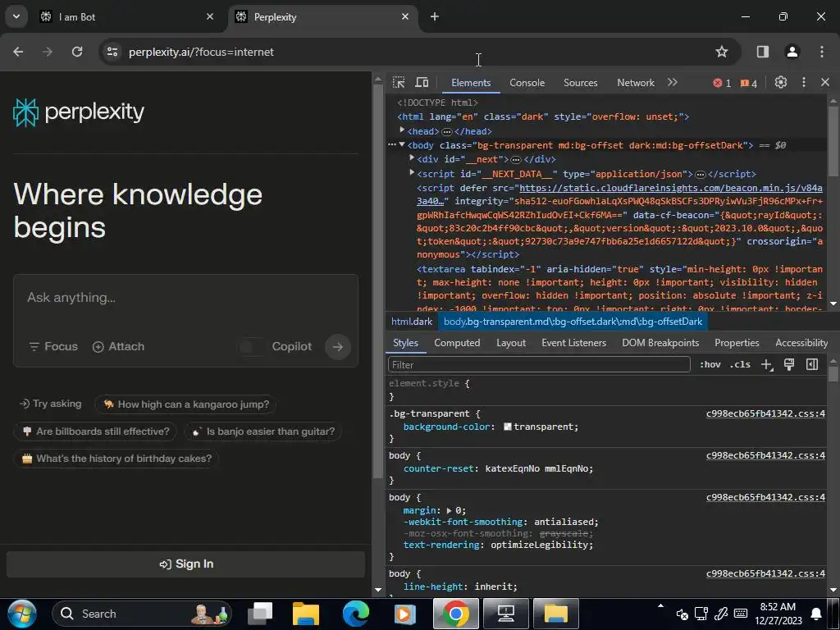
Task: Open the Computed styles tab
Action: [457, 343]
